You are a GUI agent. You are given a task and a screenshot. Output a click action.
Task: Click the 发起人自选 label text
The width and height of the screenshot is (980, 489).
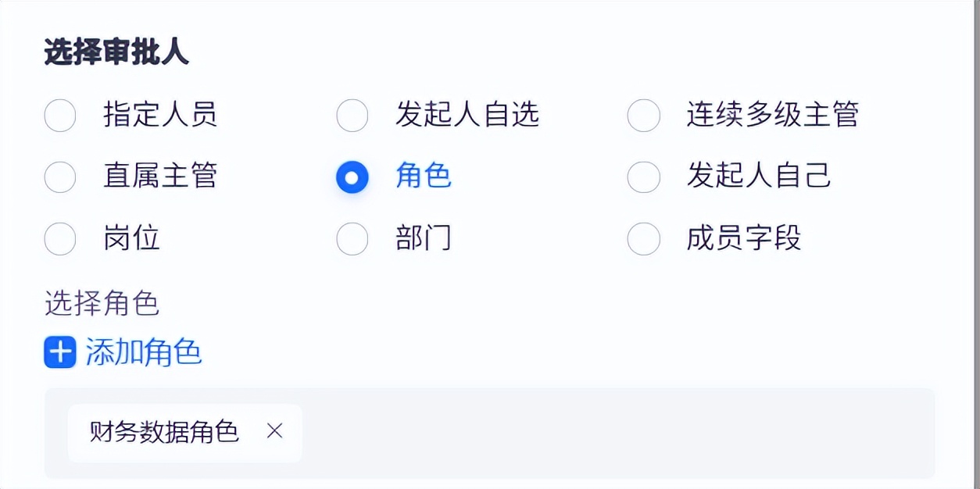pos(467,115)
